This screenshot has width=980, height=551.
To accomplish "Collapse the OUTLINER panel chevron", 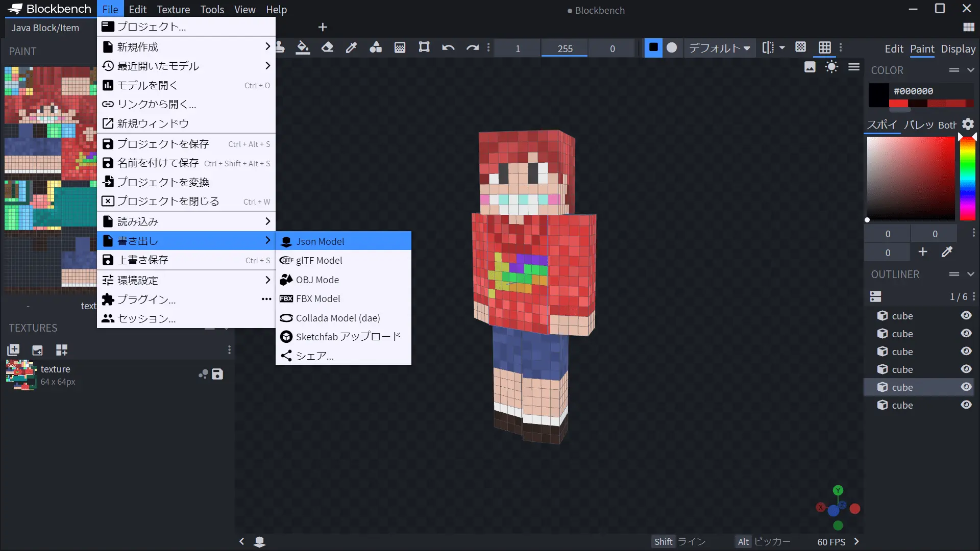I will 971,274.
